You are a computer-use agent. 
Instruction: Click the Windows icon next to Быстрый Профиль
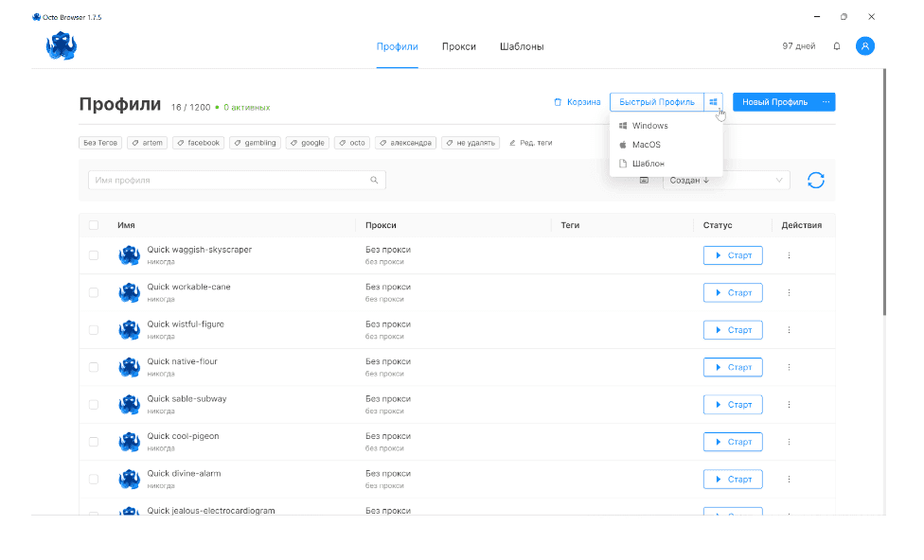coord(714,102)
